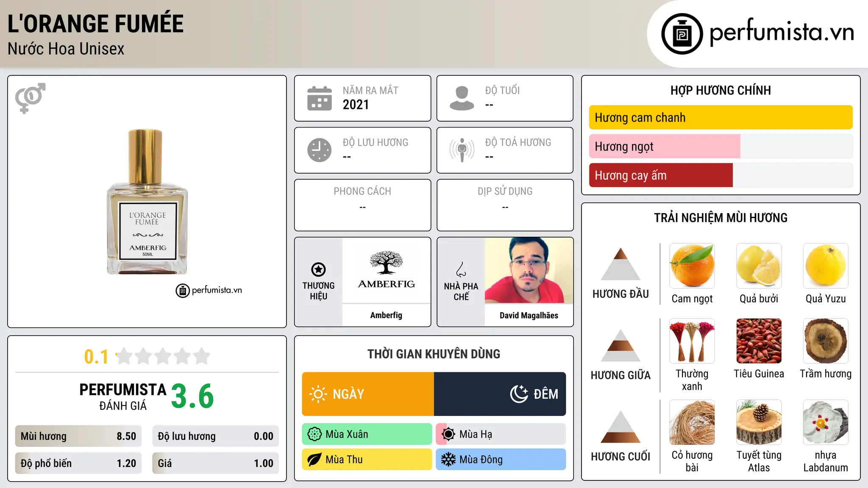Select the Thường xanh note image

(692, 341)
